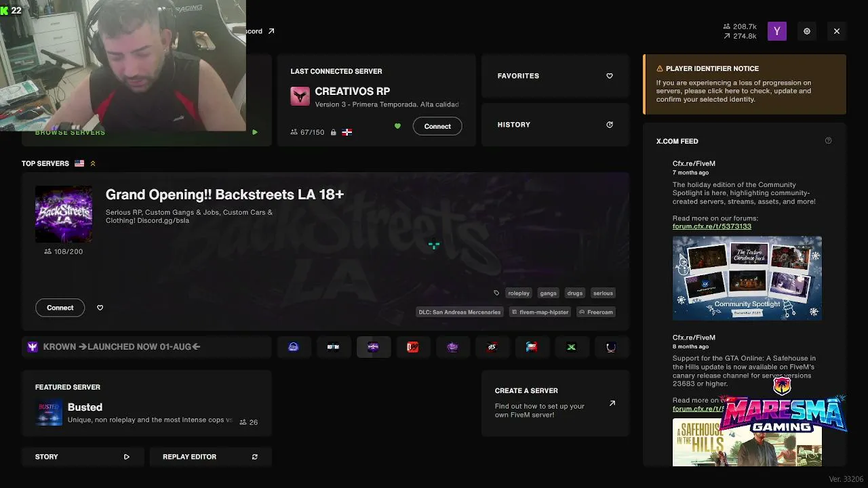Image resolution: width=868 pixels, height=488 pixels.
Task: Select the green X server icon
Action: tap(572, 347)
